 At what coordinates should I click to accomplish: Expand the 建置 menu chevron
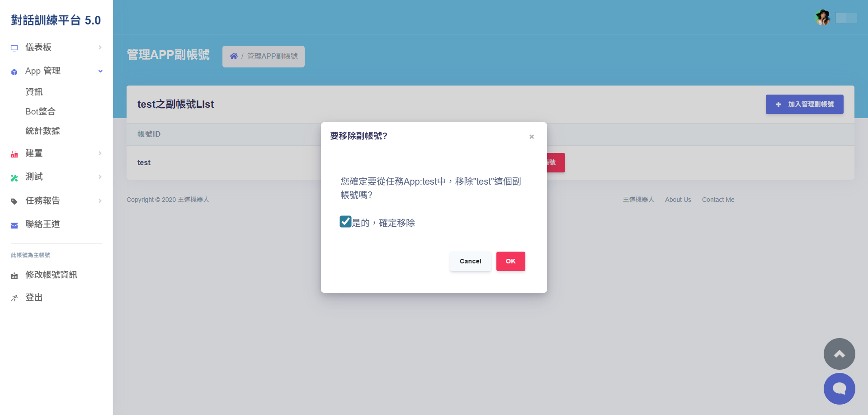[x=100, y=153]
